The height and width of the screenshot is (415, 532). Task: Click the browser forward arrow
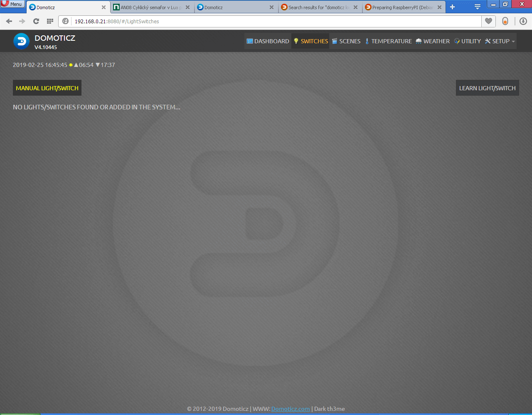coord(22,21)
